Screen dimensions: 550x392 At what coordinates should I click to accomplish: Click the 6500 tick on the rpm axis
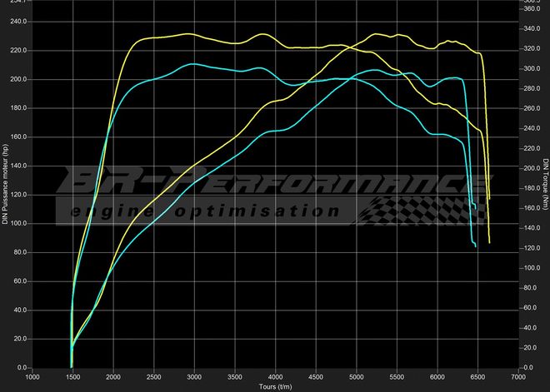click(477, 376)
